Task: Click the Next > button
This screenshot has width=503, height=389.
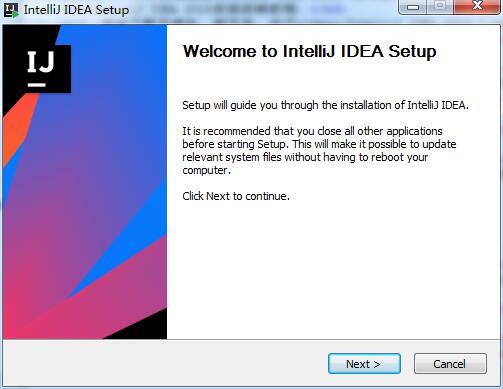Action: tap(364, 364)
